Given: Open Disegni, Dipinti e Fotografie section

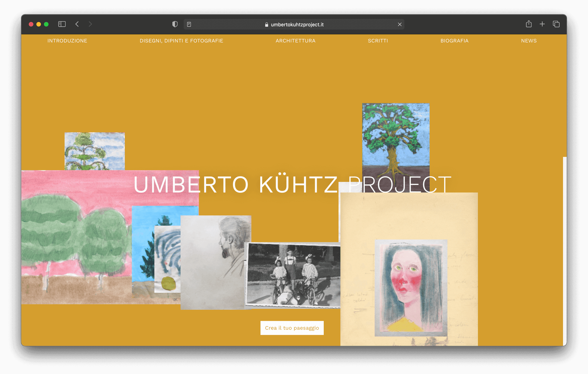Looking at the screenshot, I should (x=181, y=41).
